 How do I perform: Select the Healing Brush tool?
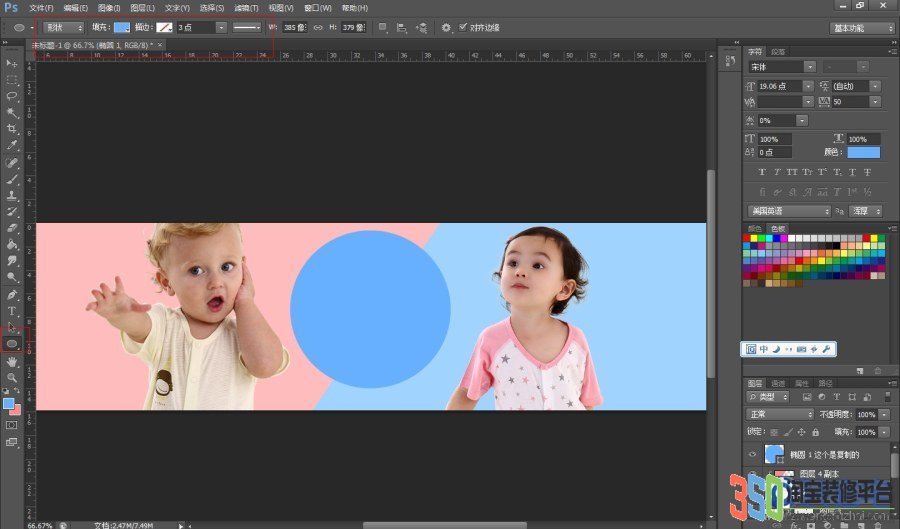11,163
